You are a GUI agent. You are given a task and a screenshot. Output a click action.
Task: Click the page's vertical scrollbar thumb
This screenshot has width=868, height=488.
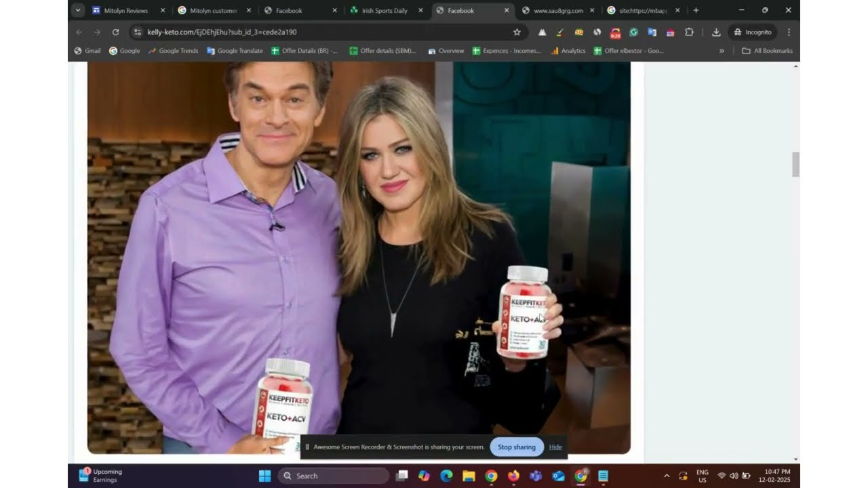click(796, 165)
